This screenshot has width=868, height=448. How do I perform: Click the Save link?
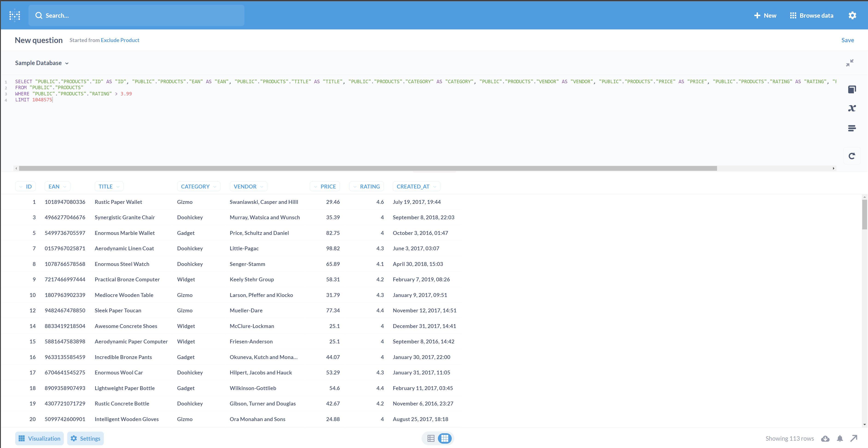[x=848, y=40]
